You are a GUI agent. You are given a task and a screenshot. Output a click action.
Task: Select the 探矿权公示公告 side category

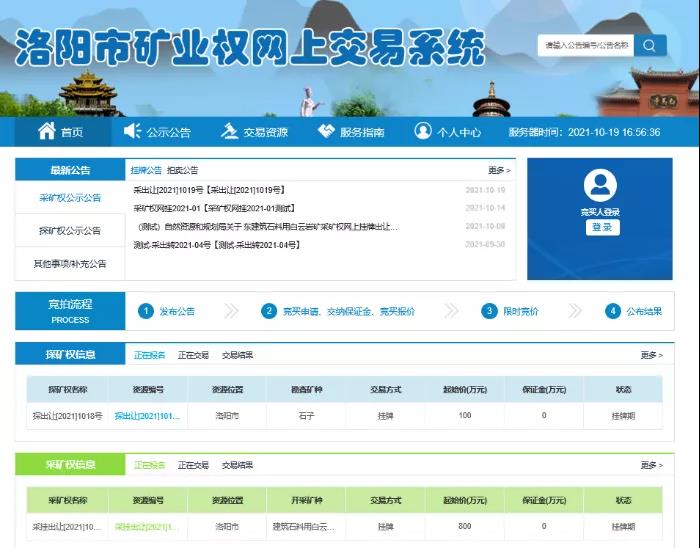coord(70,231)
